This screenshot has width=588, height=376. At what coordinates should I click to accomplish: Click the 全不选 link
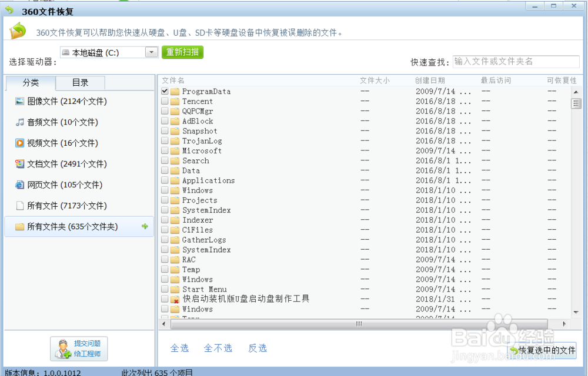point(218,348)
